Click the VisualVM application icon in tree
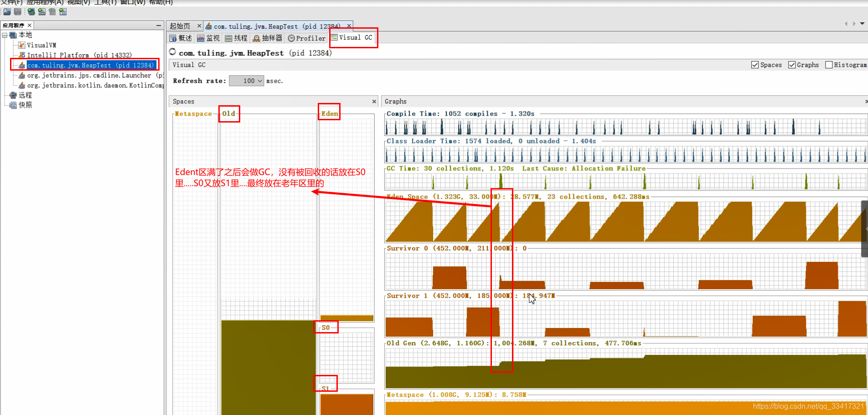This screenshot has height=415, width=868. click(x=21, y=45)
